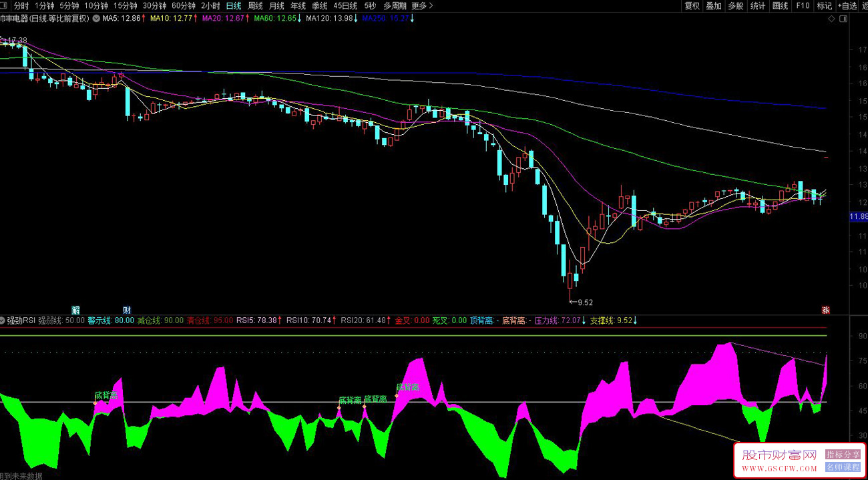Switch to 年线 yearly chart
868x480 pixels.
298,5
